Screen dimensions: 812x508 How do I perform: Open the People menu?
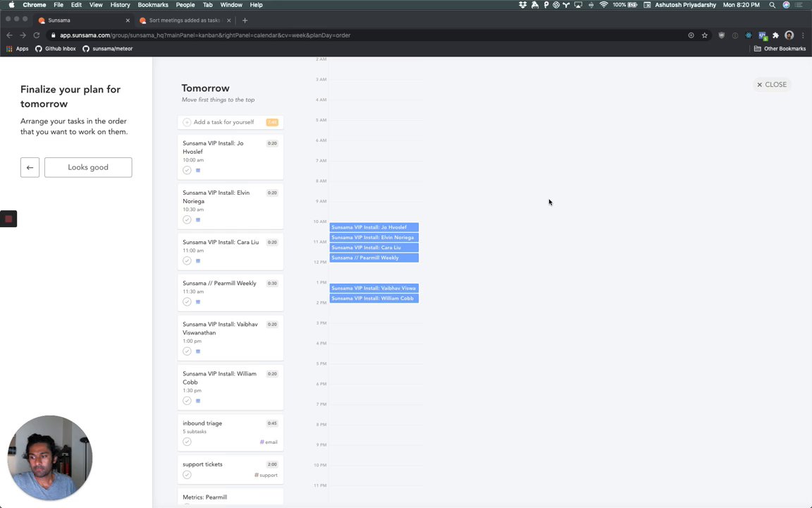pyautogui.click(x=185, y=5)
